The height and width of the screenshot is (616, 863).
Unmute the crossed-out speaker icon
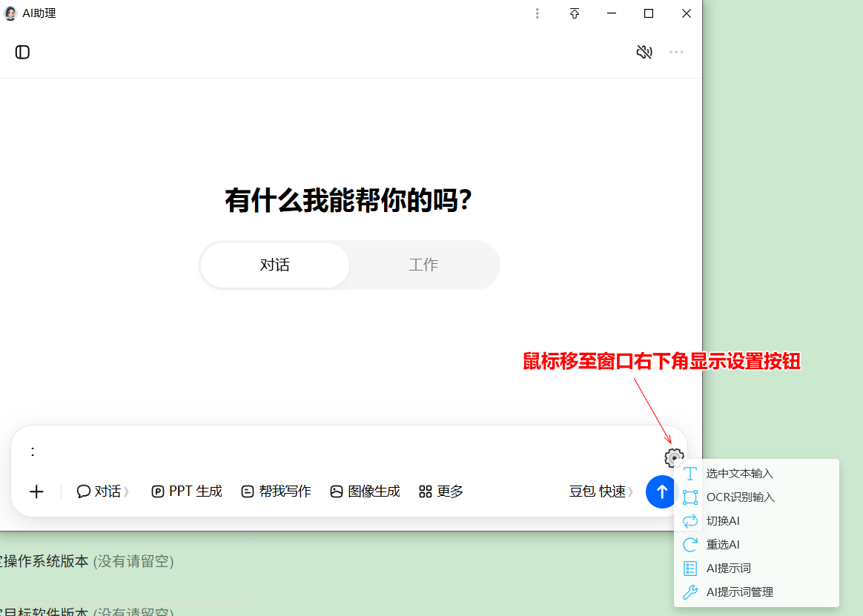644,53
